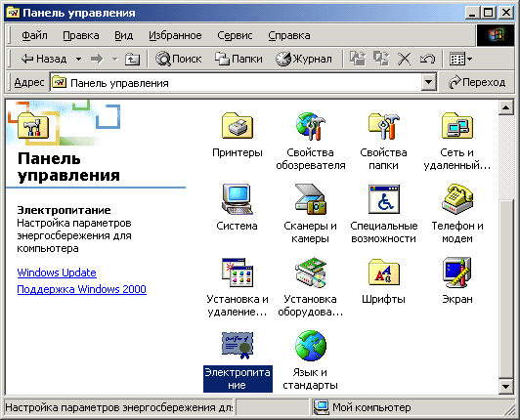
Task: Follow the Windows Update link
Action: [57, 273]
